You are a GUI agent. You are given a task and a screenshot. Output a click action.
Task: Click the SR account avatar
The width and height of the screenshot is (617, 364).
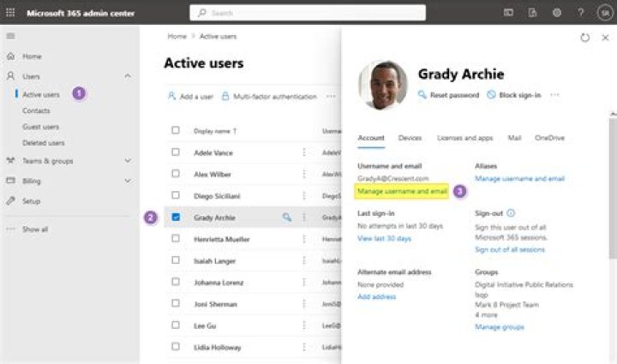605,13
